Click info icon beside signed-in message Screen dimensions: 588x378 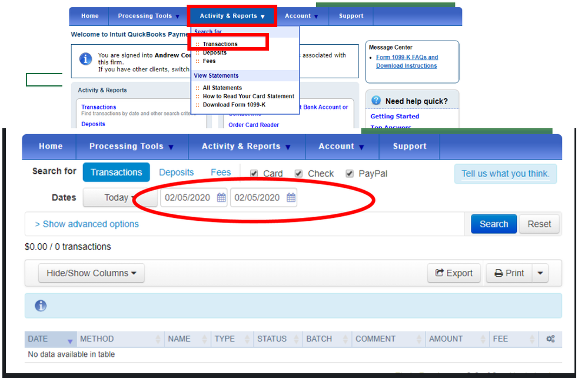click(85, 59)
